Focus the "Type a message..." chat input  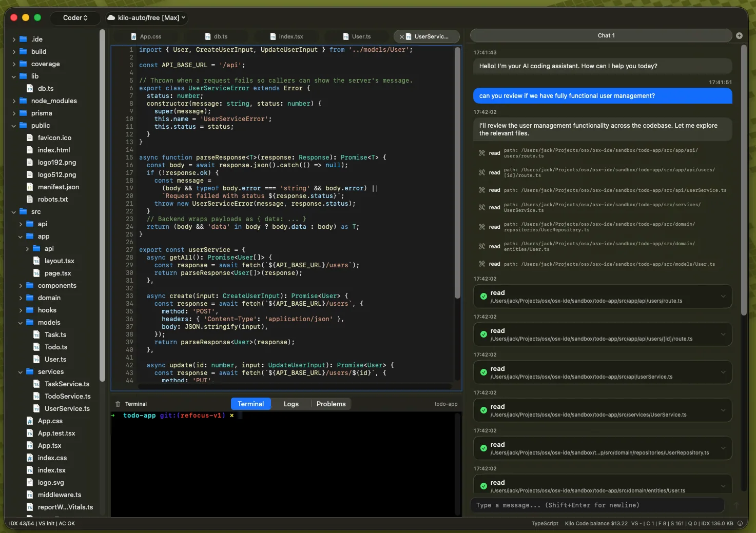pyautogui.click(x=597, y=505)
